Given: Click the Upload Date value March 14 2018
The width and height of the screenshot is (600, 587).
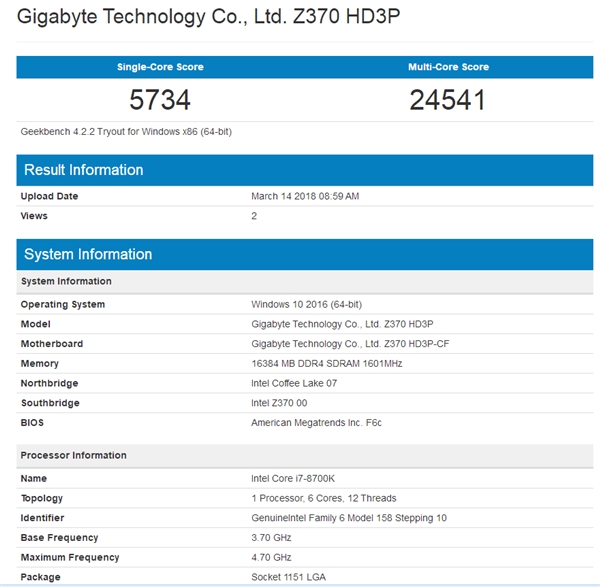Looking at the screenshot, I should [x=305, y=196].
